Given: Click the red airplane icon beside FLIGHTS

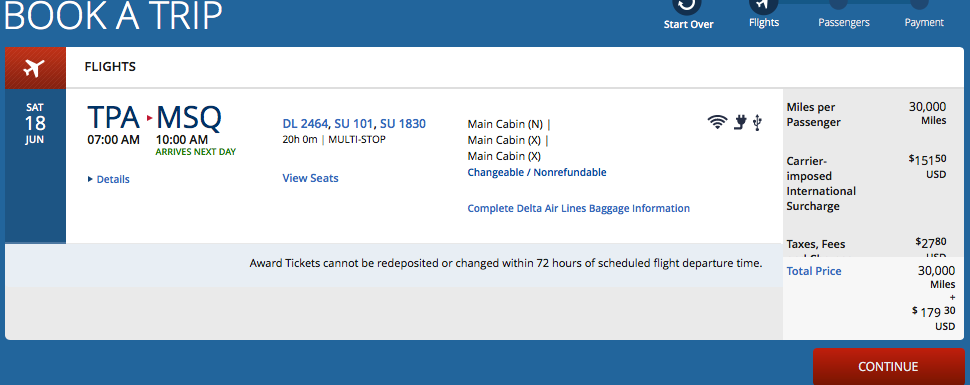Looking at the screenshot, I should 35,68.
